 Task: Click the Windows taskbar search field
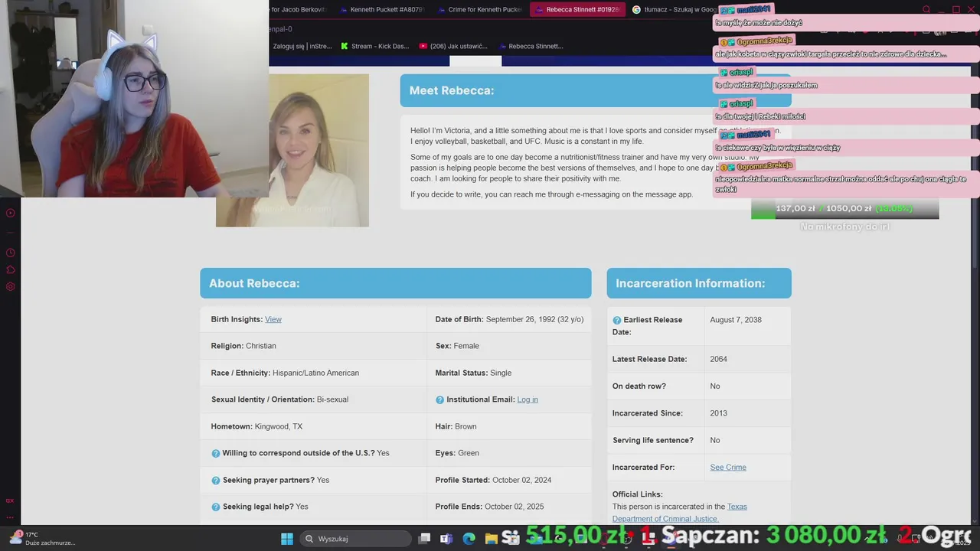357,539
